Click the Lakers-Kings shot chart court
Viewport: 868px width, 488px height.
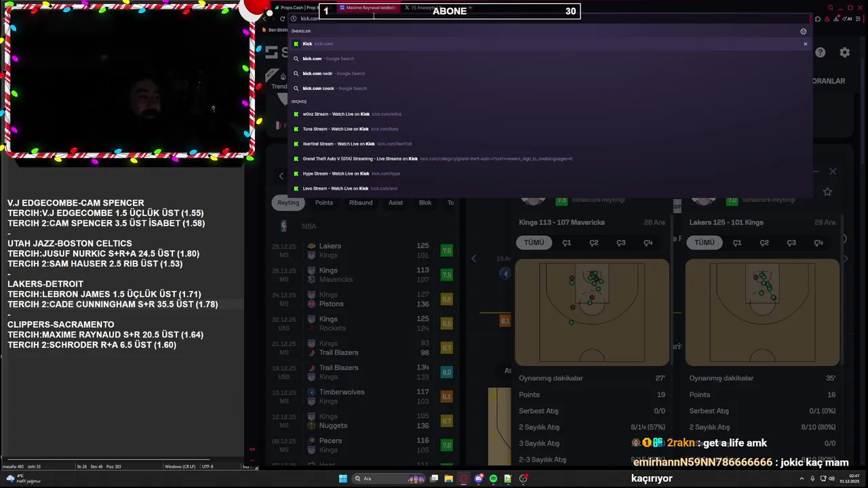pos(762,313)
